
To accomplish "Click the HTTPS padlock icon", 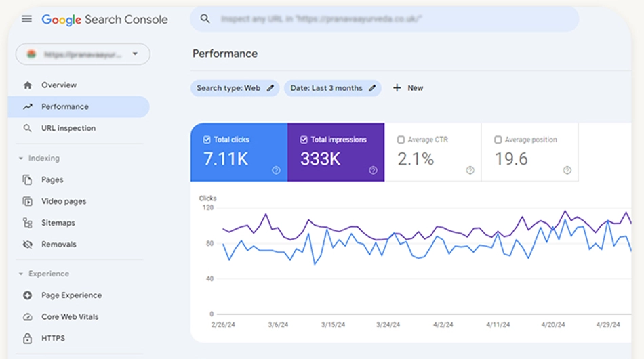I will (28, 339).
